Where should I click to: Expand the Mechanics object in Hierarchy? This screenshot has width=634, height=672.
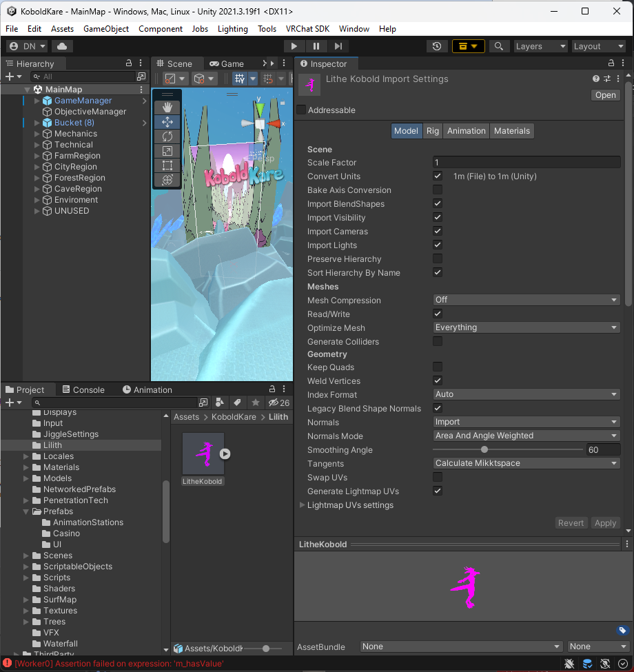pyautogui.click(x=37, y=134)
